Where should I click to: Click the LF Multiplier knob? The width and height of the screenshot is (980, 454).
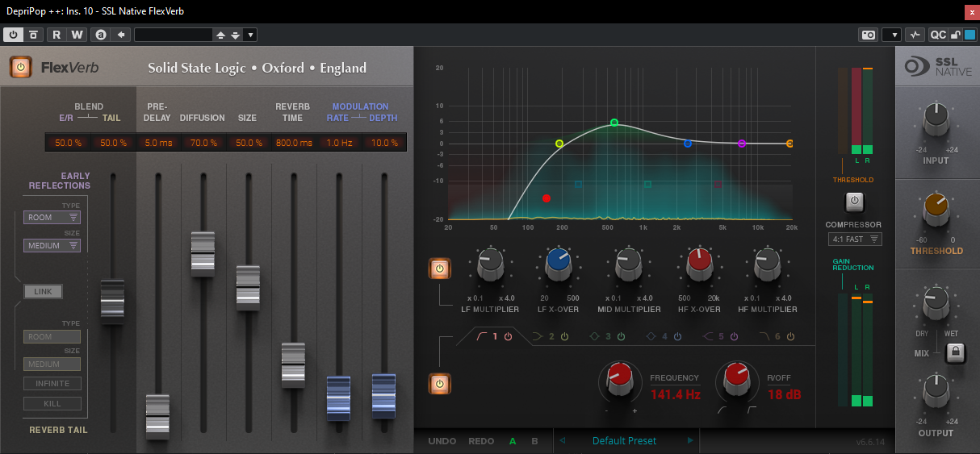[x=490, y=263]
